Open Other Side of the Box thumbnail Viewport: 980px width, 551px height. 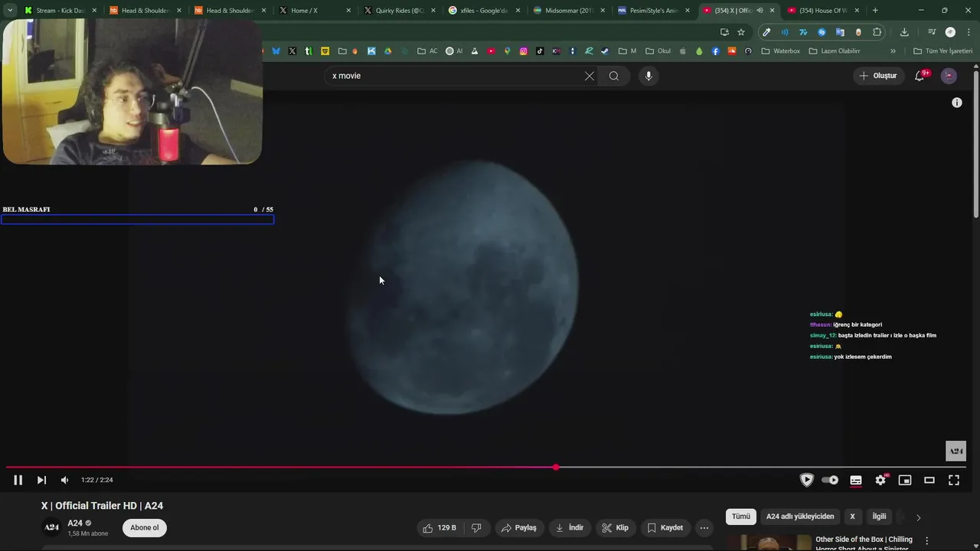(x=769, y=543)
